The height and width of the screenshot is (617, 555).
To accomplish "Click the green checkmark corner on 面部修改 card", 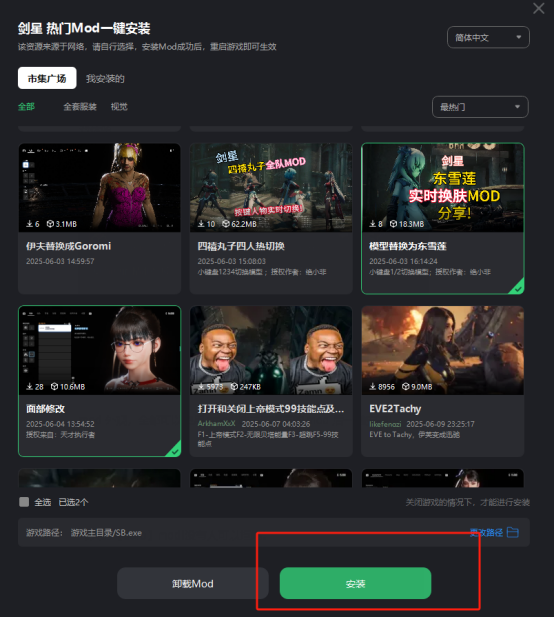I will pos(174,452).
